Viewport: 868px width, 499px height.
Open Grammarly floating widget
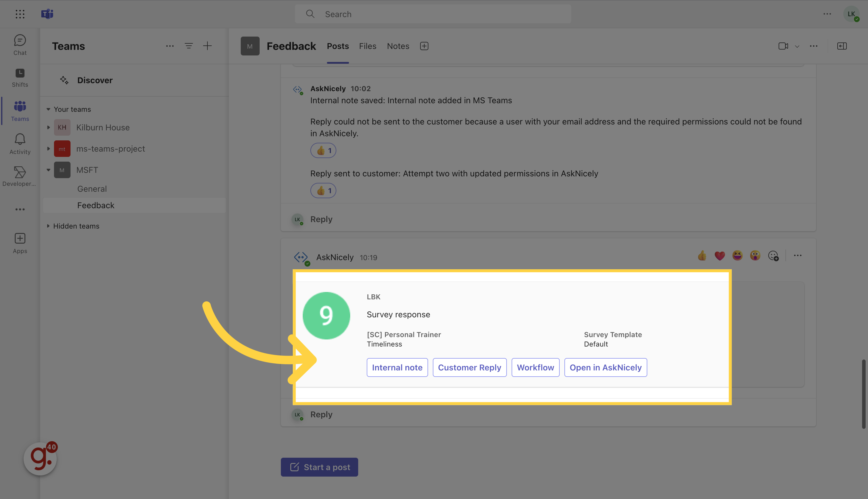(x=40, y=459)
